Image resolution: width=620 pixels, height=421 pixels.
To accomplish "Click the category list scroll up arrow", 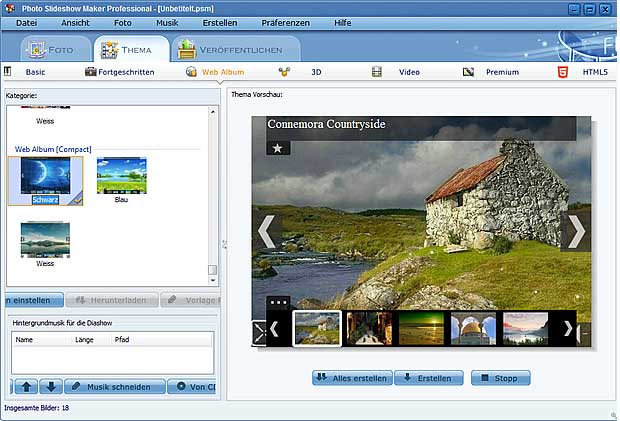I will pyautogui.click(x=213, y=112).
